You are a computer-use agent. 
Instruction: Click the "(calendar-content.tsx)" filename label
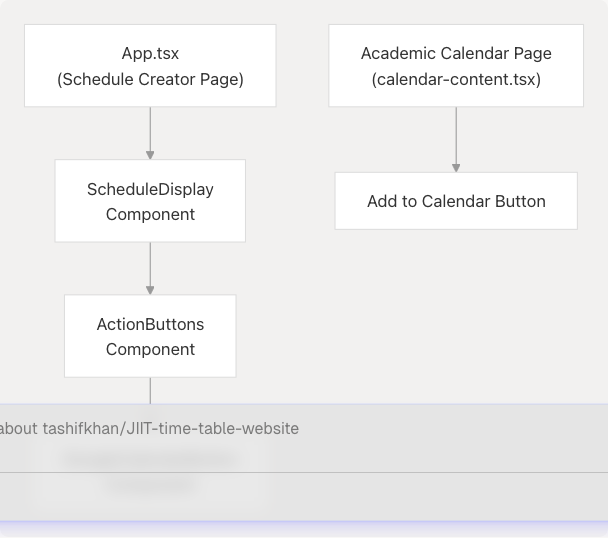pos(456,79)
